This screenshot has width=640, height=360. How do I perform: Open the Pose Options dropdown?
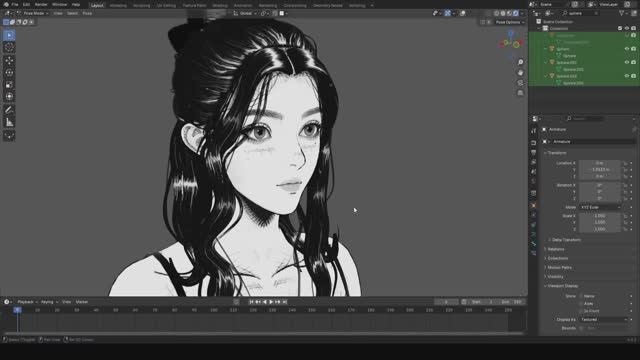tap(510, 22)
